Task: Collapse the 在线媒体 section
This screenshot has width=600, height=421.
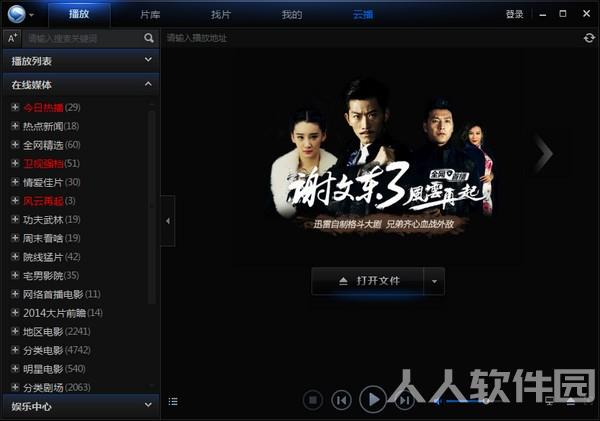Action: tap(81, 85)
